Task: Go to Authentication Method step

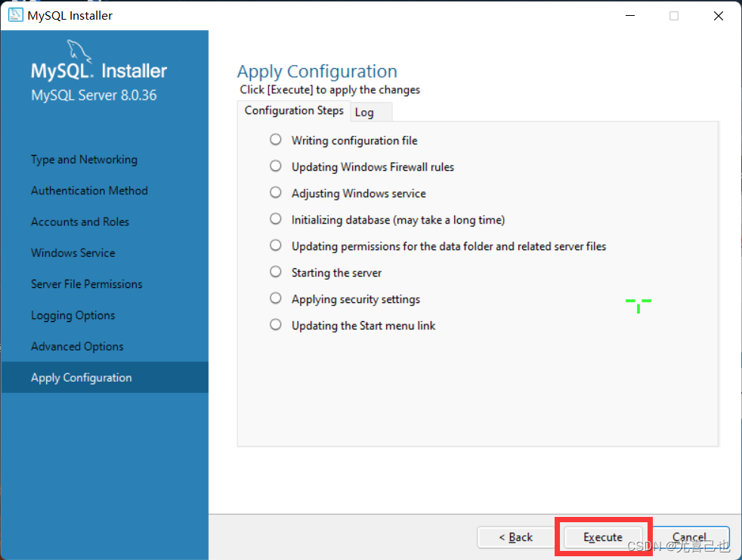Action: coord(89,190)
